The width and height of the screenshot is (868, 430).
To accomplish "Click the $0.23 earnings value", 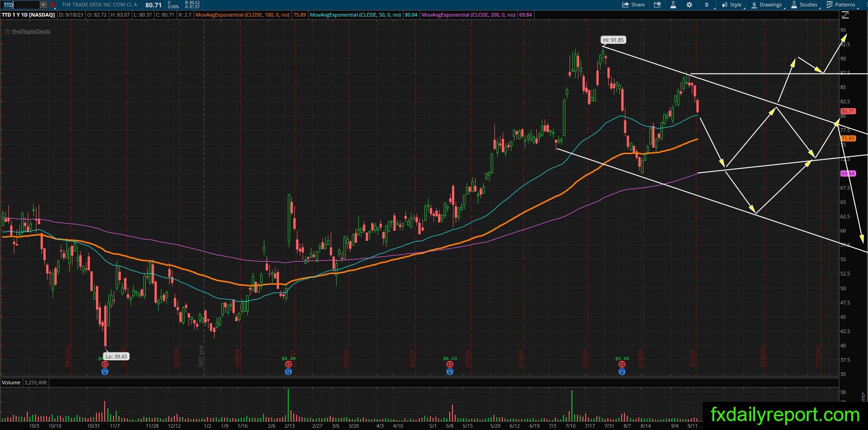I will click(450, 358).
